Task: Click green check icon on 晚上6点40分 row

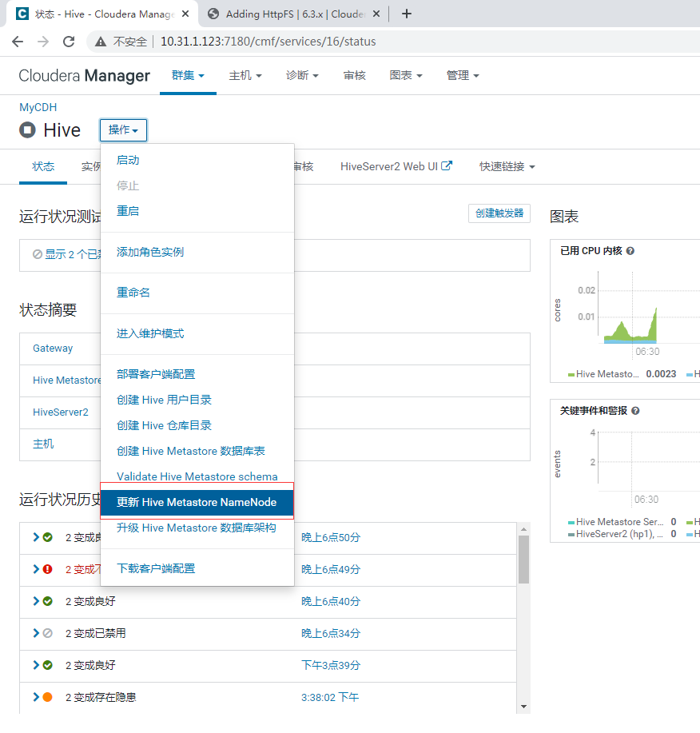Action: pos(48,601)
